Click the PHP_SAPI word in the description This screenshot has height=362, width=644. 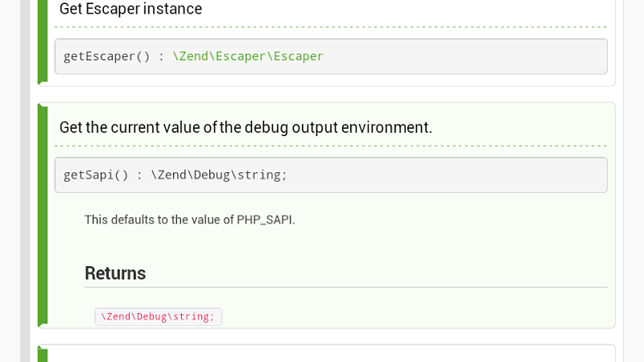pyautogui.click(x=265, y=220)
